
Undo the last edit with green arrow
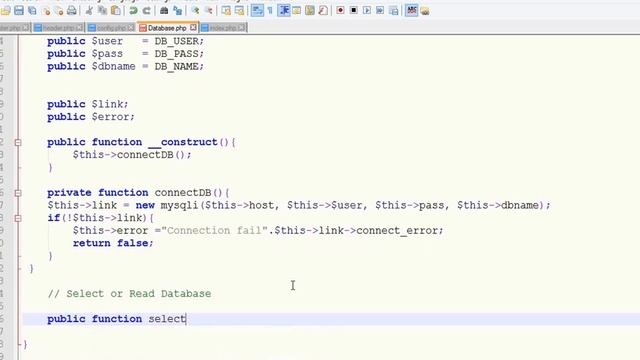(133, 10)
